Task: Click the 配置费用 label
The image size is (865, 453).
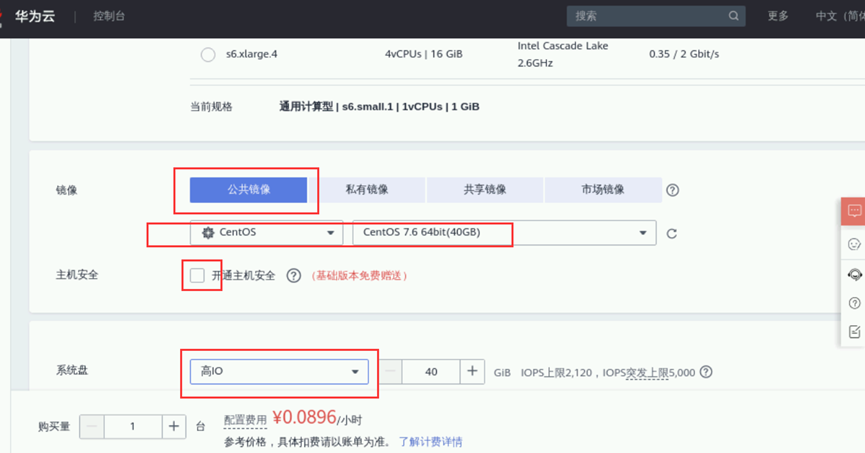Action: (x=245, y=420)
